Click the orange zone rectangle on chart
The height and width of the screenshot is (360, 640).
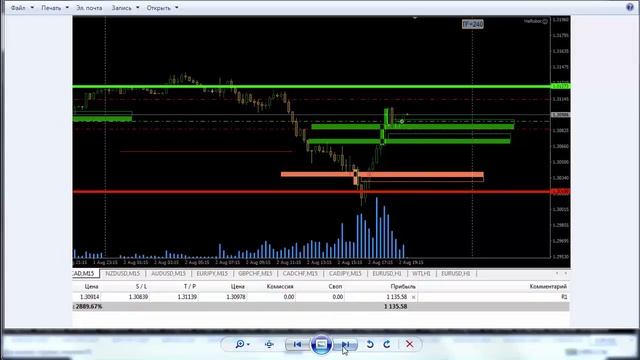382,174
